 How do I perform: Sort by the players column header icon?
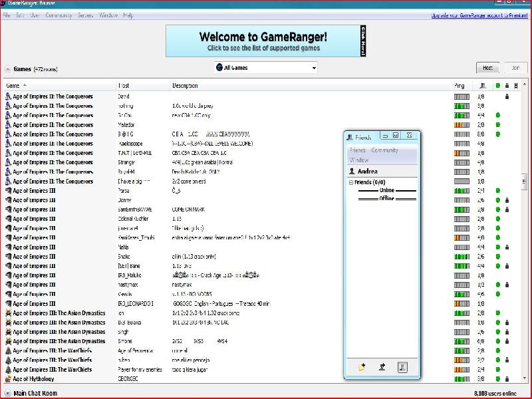[483, 86]
